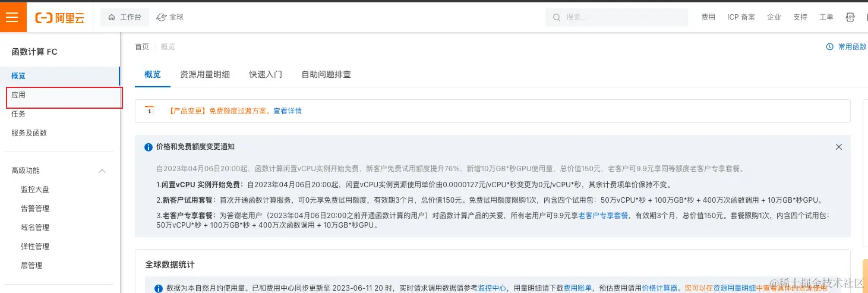Click the 函数计算 FC sidebar title

(x=34, y=52)
